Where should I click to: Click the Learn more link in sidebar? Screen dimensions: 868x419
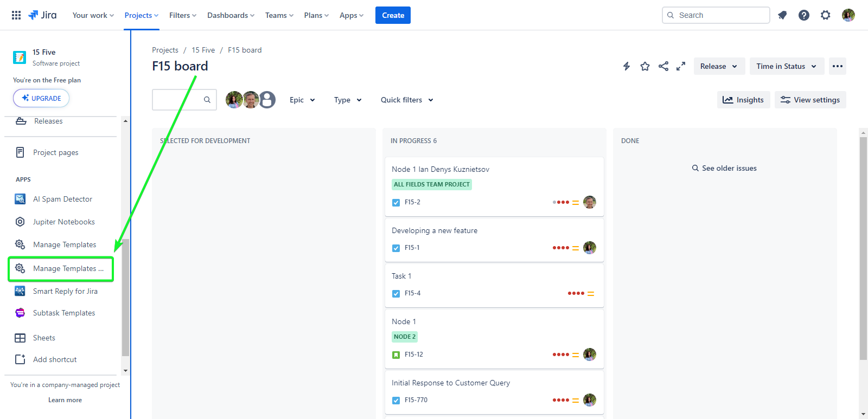(65, 400)
